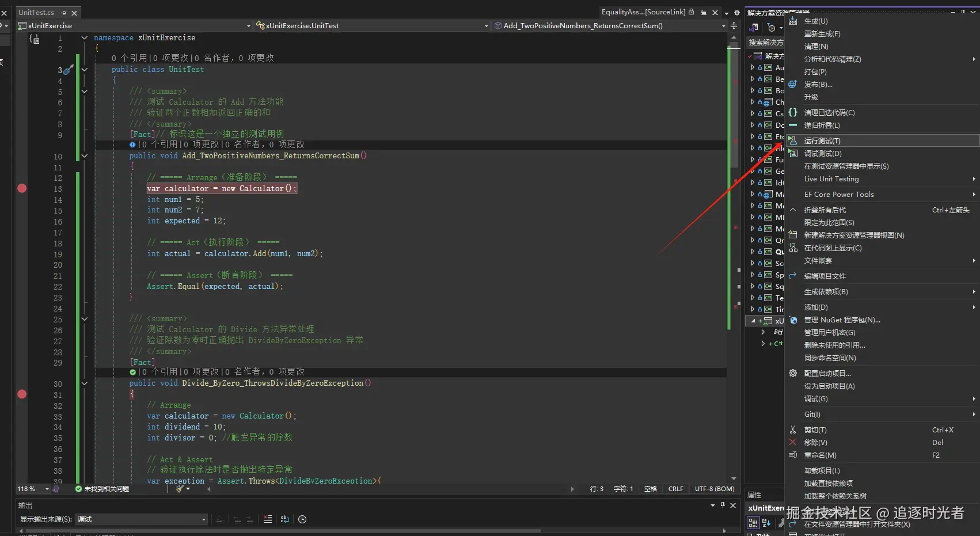Screen dimensions: 980x536
Task: Select 运行测试(T) from the context menu
Action: pos(822,141)
